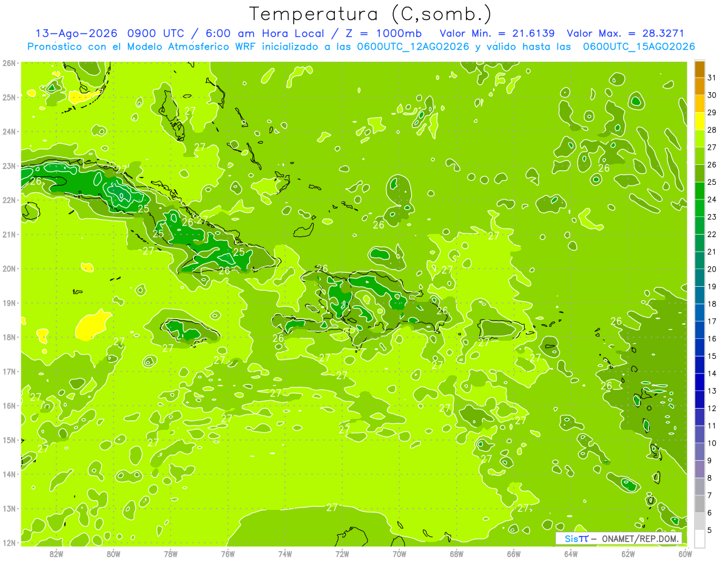Screen dimensions: 728x562
Task: Select 'Valor Max. = 28.3271' in header
Action: [625, 33]
